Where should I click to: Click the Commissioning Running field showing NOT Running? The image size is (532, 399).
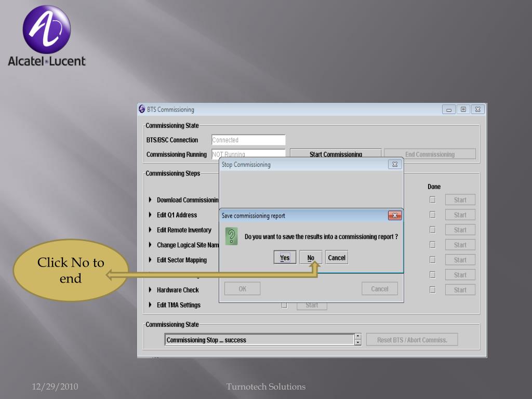(x=248, y=153)
